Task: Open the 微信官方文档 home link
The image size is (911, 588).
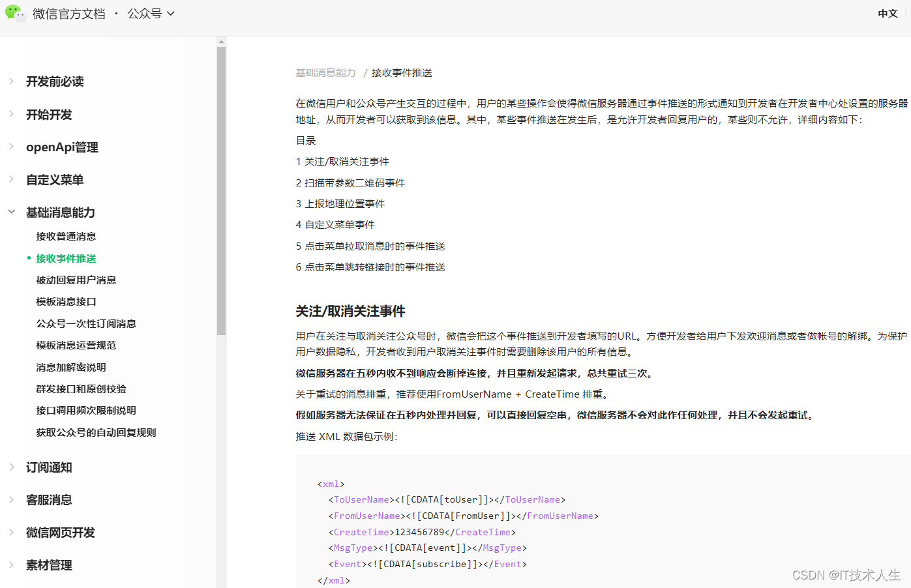Action: pos(69,14)
